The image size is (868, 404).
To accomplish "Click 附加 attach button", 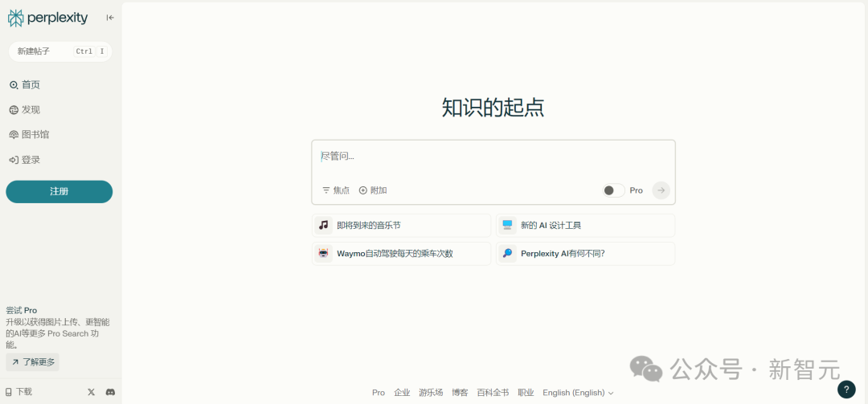I will [373, 190].
